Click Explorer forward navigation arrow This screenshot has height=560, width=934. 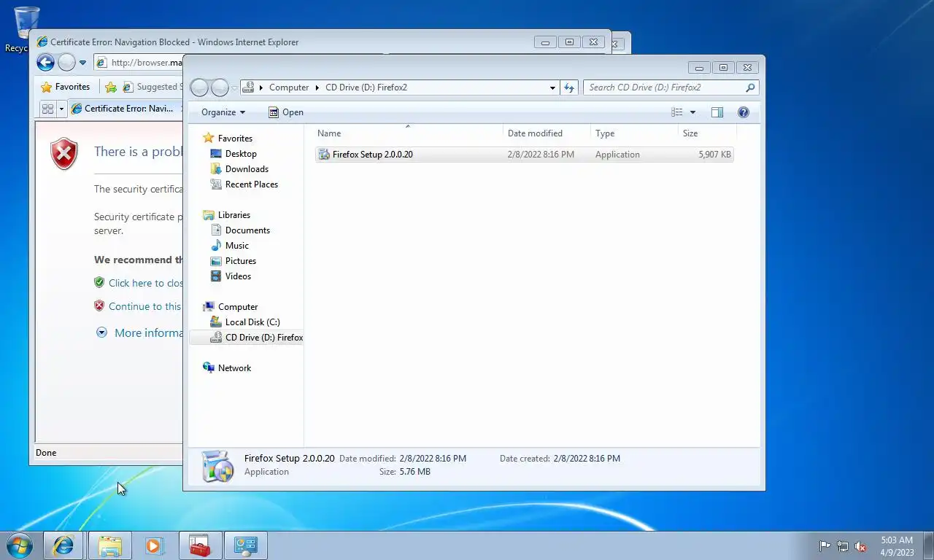pos(220,87)
